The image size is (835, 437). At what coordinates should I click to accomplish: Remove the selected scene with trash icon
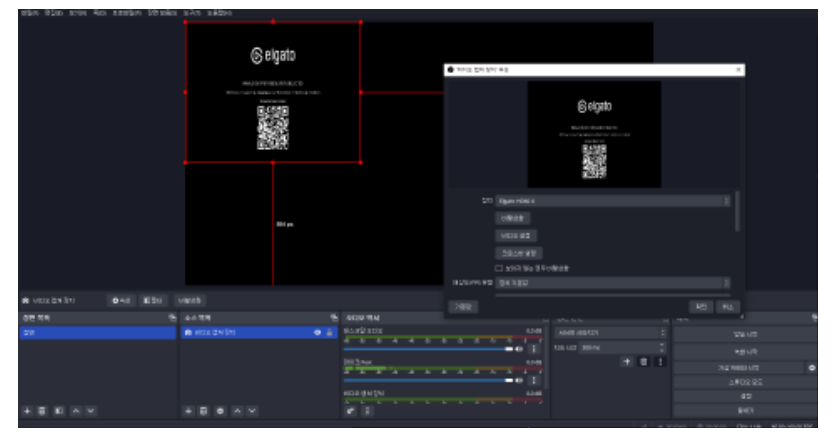[42, 411]
